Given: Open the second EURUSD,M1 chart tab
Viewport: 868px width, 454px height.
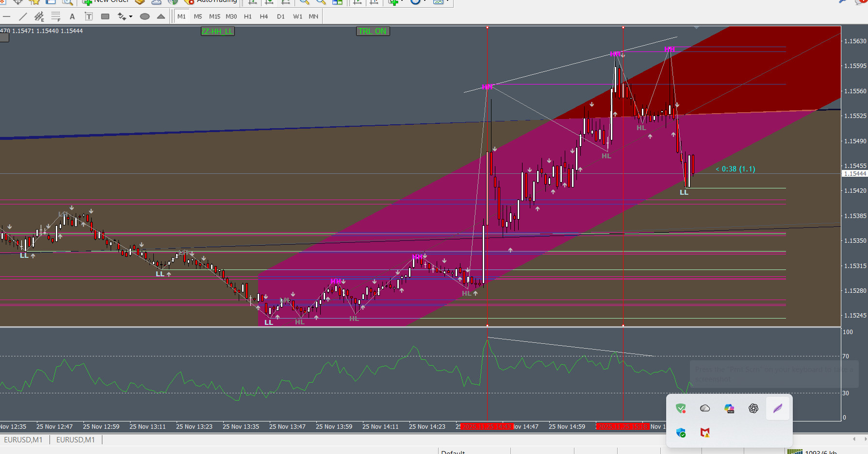Looking at the screenshot, I should tap(76, 440).
